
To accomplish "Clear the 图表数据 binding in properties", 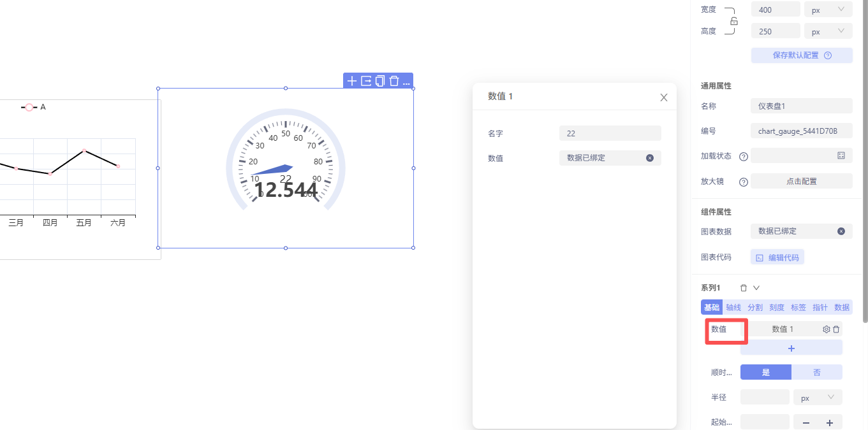I will (x=841, y=231).
